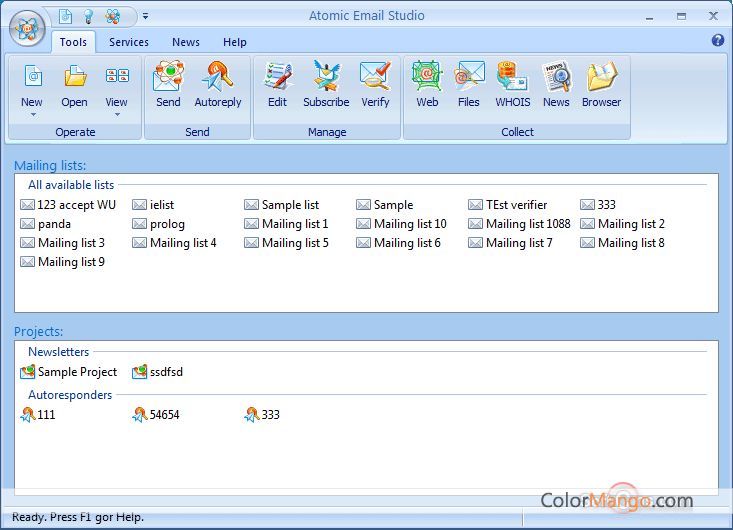
Task: Select 'Mailing list 1' item
Action: [x=286, y=224]
